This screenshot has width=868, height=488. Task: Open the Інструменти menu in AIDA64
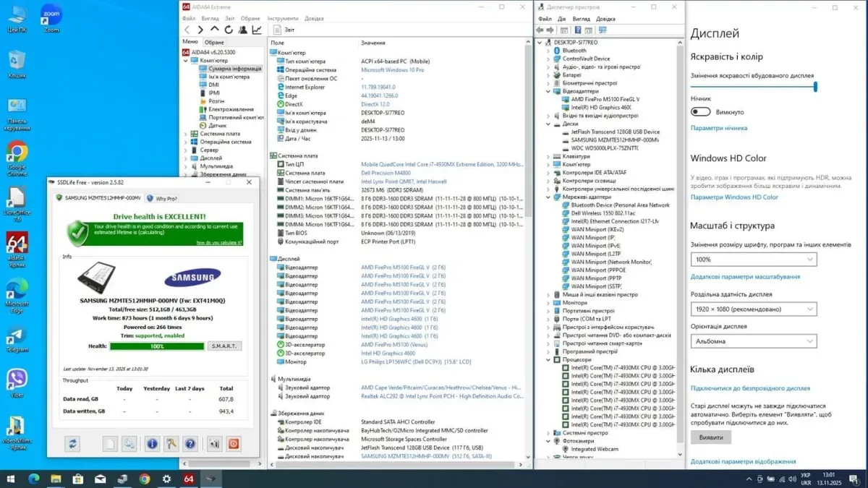click(x=282, y=18)
